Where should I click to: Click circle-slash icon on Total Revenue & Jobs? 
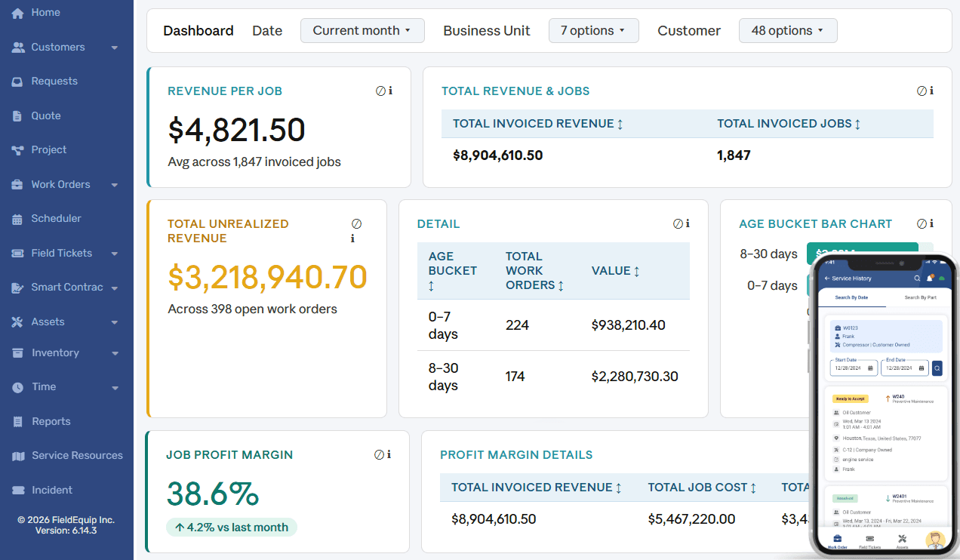pyautogui.click(x=922, y=91)
